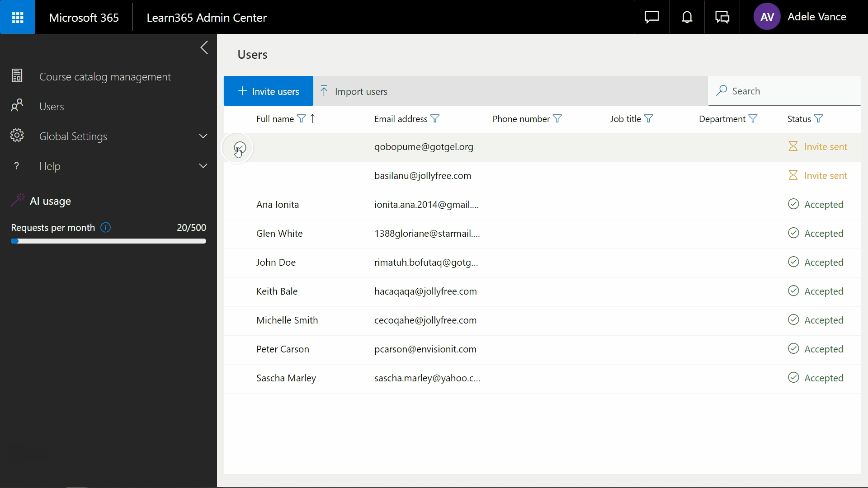Screen dimensions: 868x488
Task: Go to Users in sidebar
Action: (x=52, y=107)
